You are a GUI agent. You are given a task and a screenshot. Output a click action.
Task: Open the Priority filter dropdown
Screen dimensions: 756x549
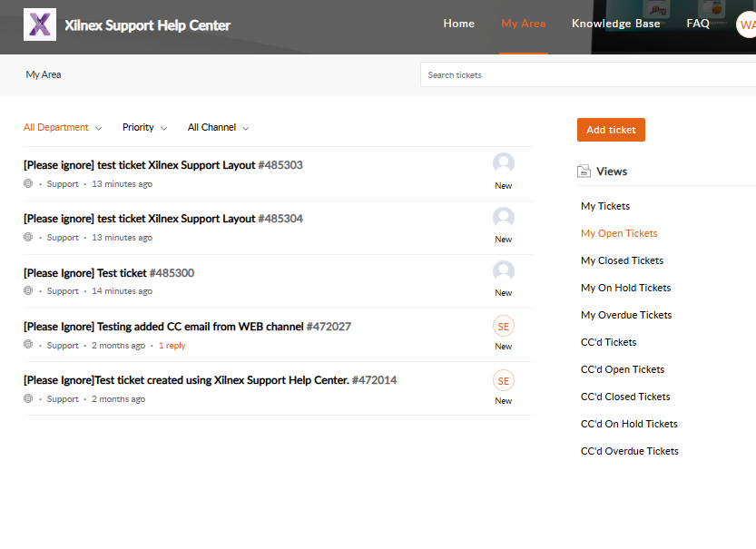pyautogui.click(x=144, y=128)
